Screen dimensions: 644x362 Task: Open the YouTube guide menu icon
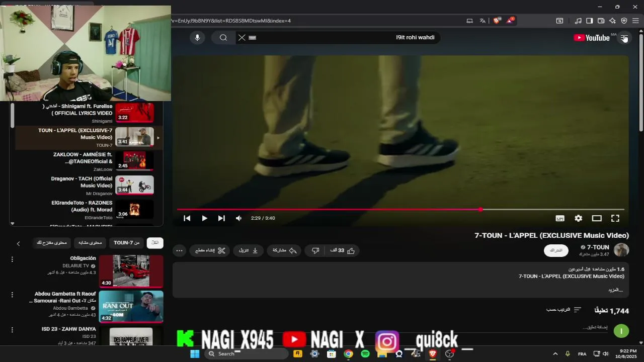point(624,38)
